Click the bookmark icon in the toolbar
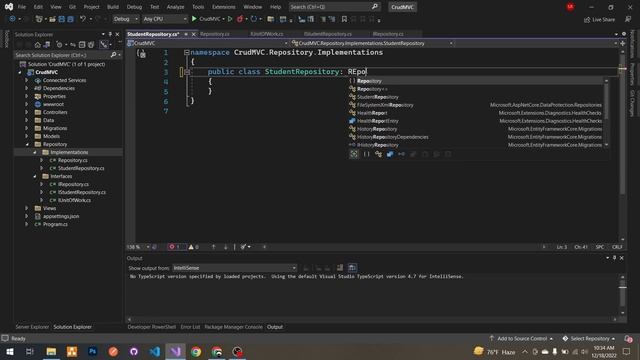Image resolution: width=640 pixels, height=360 pixels. click(x=344, y=19)
